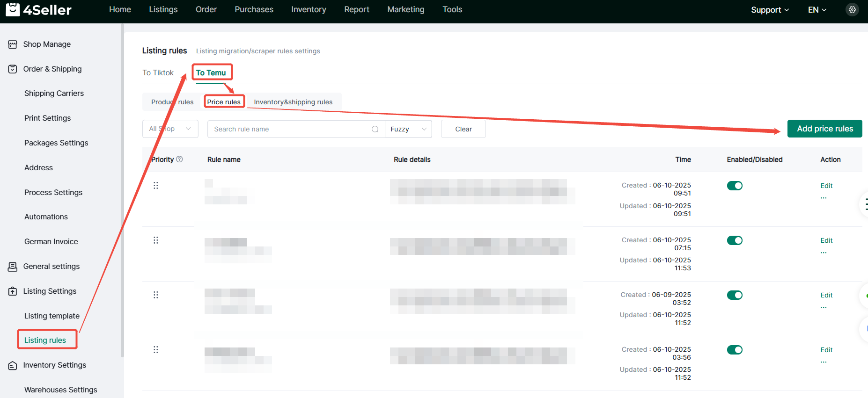The height and width of the screenshot is (398, 868).
Task: Click the Priority help question-mark icon
Action: pyautogui.click(x=179, y=159)
